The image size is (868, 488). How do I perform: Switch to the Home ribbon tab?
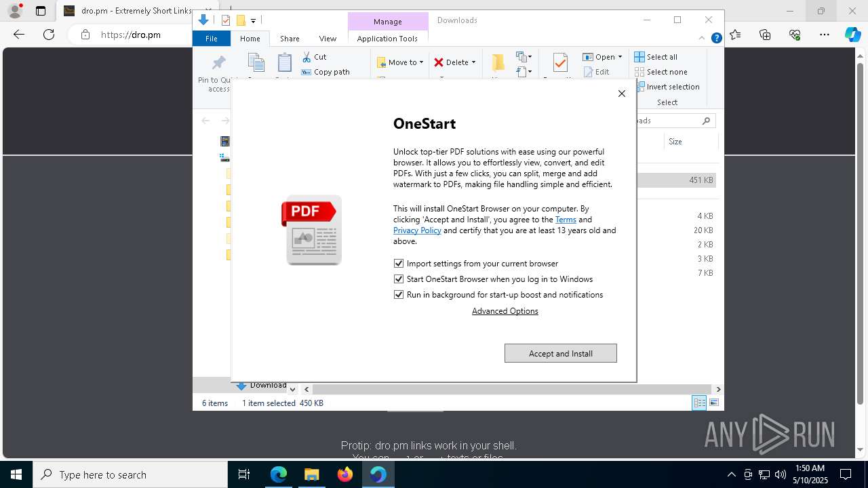(250, 39)
